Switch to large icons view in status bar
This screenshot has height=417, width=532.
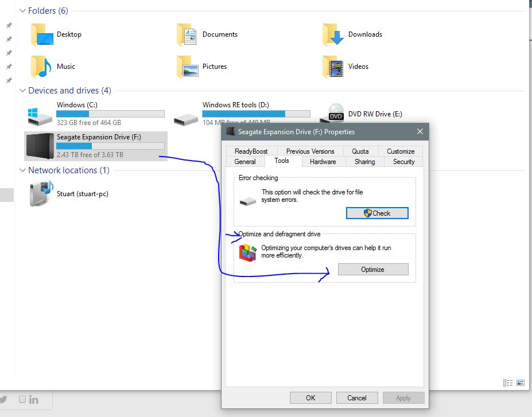(x=521, y=383)
